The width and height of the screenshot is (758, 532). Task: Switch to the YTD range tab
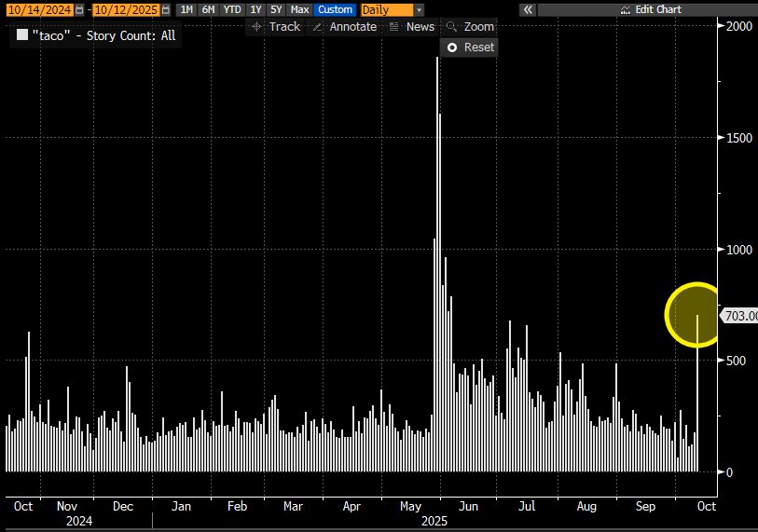click(x=230, y=9)
